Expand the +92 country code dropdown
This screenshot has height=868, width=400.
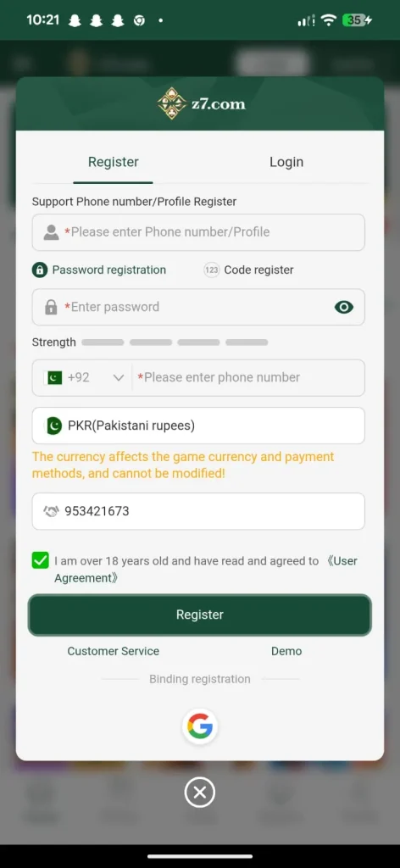tap(84, 377)
